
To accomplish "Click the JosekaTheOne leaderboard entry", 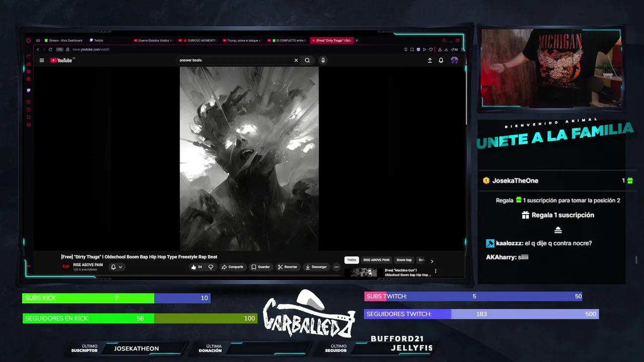I will (x=557, y=180).
